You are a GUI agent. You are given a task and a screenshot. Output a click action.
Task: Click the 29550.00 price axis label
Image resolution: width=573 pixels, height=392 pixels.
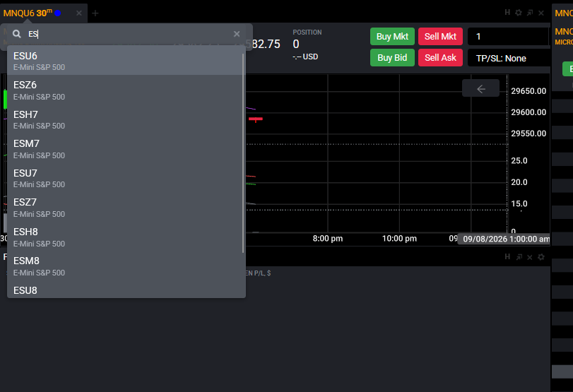click(x=528, y=133)
